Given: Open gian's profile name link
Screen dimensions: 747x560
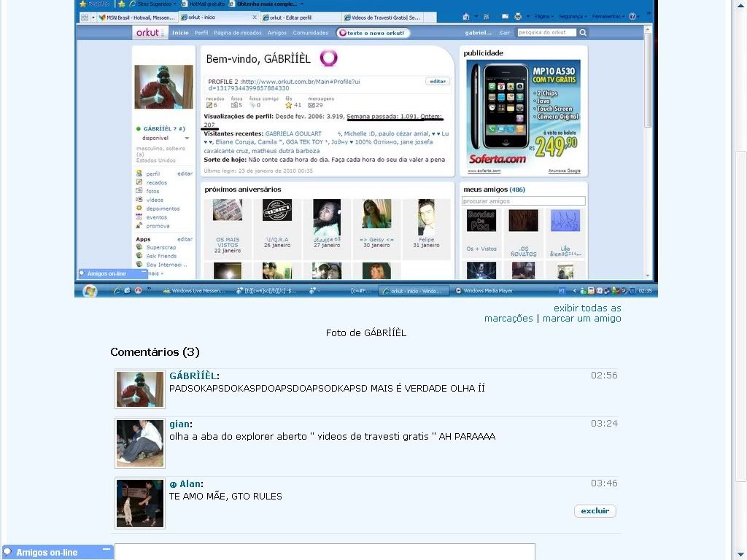Looking at the screenshot, I should [x=181, y=424].
